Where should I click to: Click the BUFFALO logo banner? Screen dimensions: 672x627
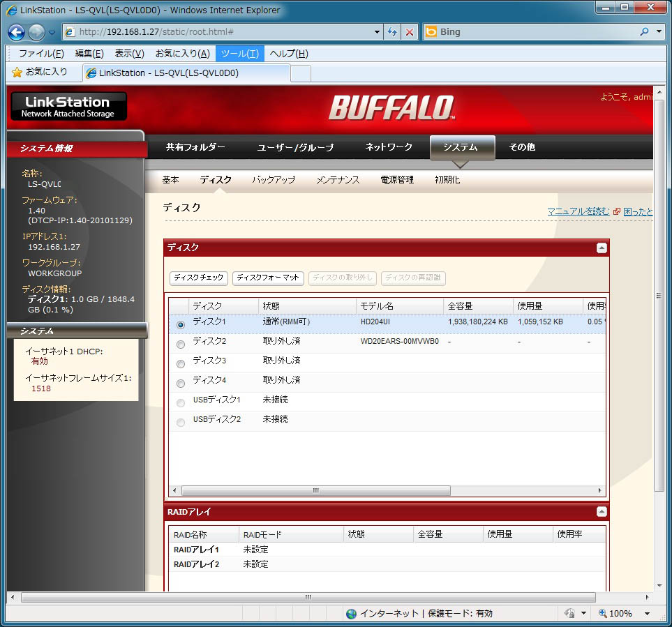[391, 107]
